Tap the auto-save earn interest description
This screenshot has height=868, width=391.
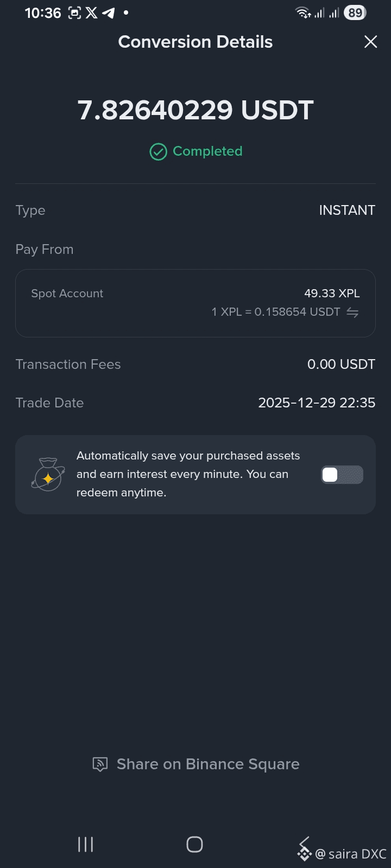coord(188,474)
